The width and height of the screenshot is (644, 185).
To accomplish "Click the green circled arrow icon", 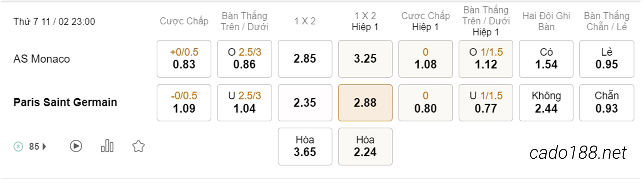I will (18, 147).
